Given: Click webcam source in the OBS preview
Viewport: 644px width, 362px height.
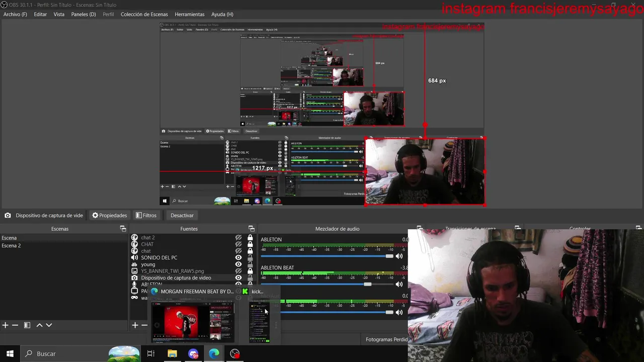Looking at the screenshot, I should click(425, 172).
